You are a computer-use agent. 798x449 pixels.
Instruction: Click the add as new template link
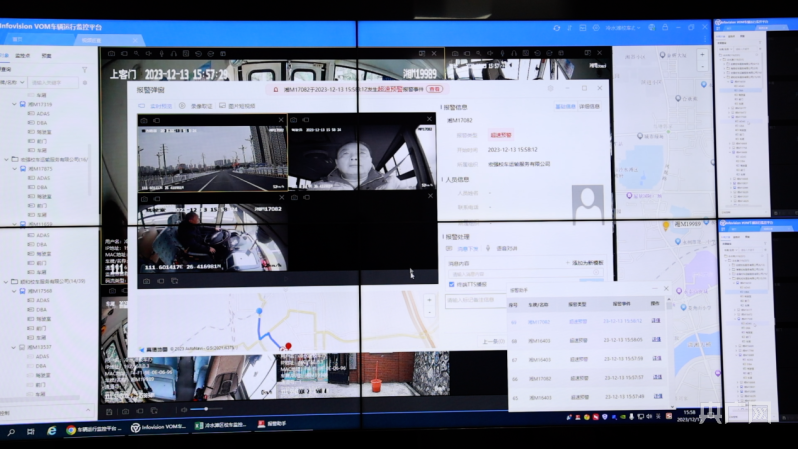(585, 263)
